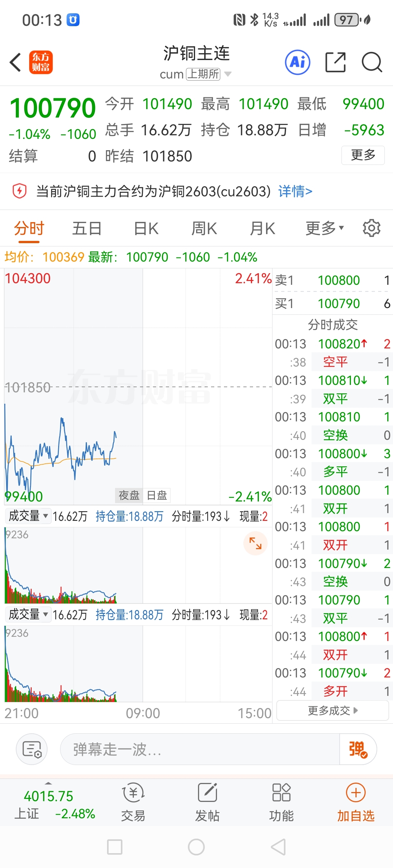This screenshot has width=393, height=868.
Task: Toggle the 弹 danmaku switch
Action: tap(358, 749)
